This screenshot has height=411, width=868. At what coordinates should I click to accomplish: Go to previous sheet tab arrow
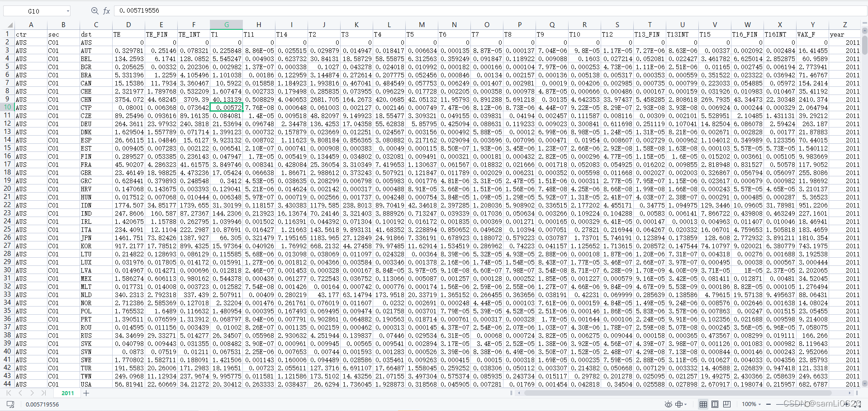[20, 393]
